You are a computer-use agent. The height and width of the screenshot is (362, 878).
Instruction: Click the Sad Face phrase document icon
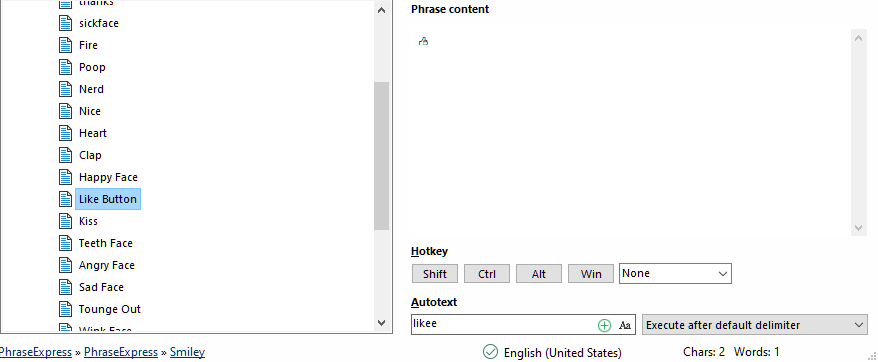[x=66, y=287]
